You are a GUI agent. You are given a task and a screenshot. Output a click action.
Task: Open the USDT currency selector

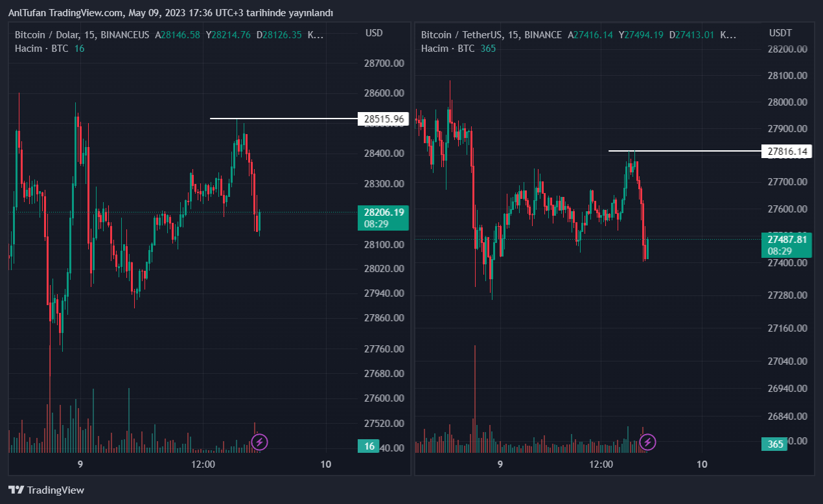coord(780,33)
